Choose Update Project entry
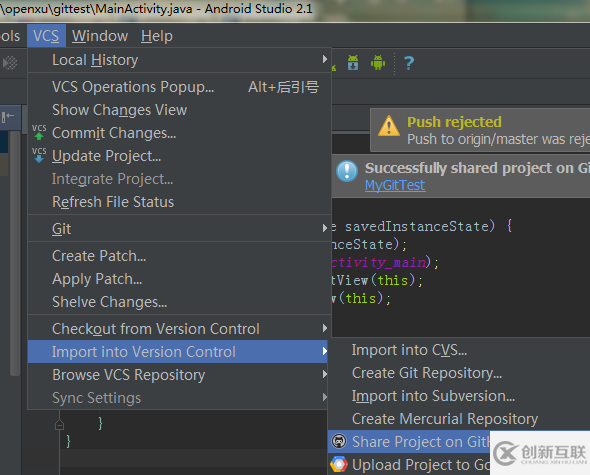This screenshot has width=590, height=475. pos(179,156)
